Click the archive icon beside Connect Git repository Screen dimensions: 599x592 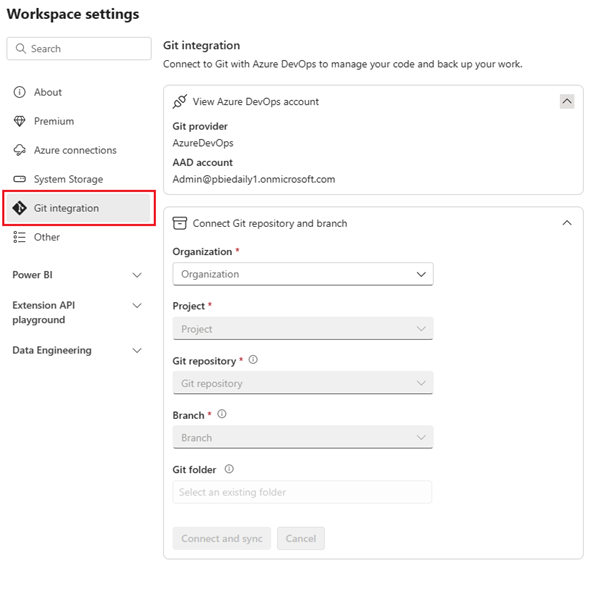[180, 223]
